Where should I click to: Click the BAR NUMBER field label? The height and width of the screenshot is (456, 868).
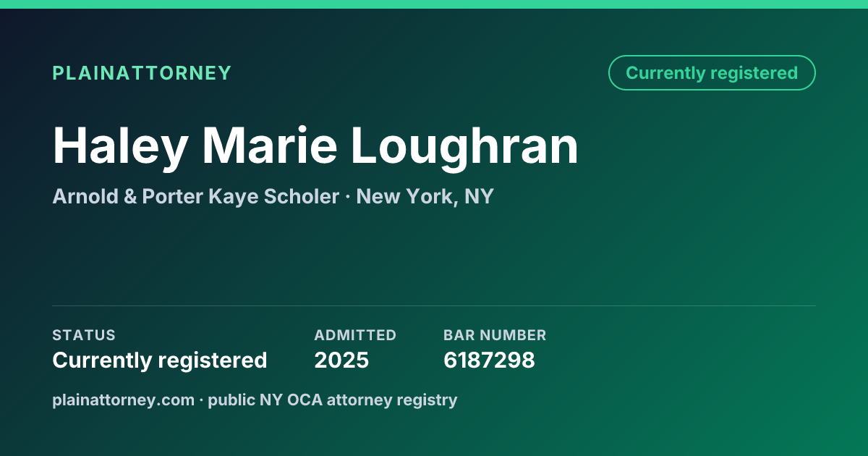[495, 335]
